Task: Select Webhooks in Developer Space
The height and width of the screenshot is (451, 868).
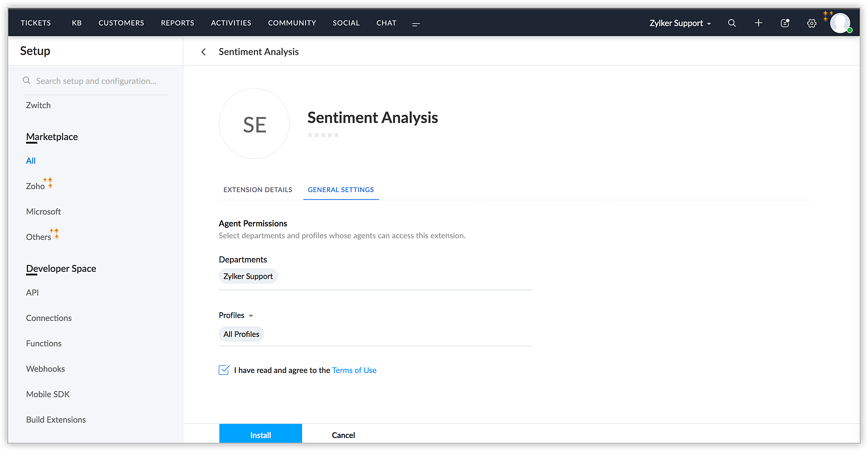Action: [46, 369]
